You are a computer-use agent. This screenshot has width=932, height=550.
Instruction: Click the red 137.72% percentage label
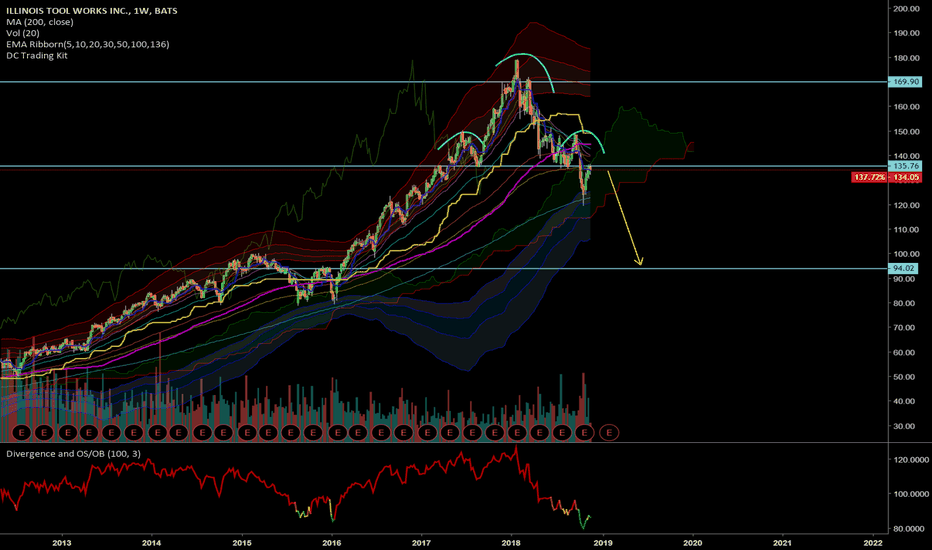point(870,177)
